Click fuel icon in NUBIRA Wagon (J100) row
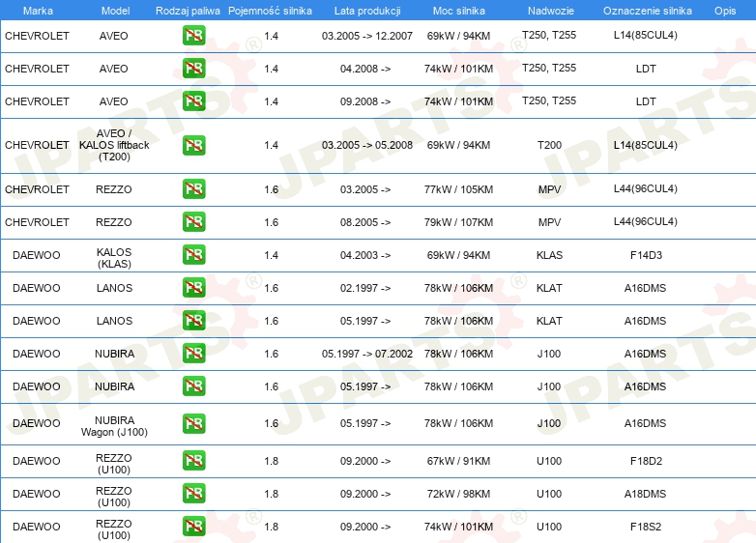The height and width of the screenshot is (543, 756). tap(193, 423)
